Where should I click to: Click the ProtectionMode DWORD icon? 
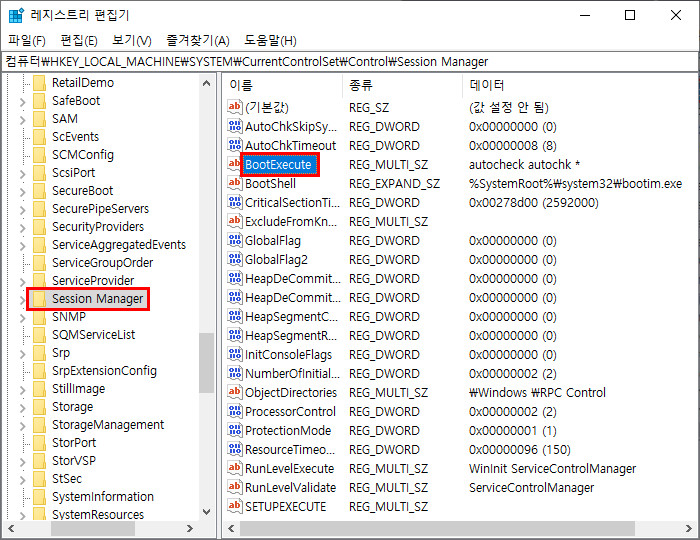[x=234, y=430]
